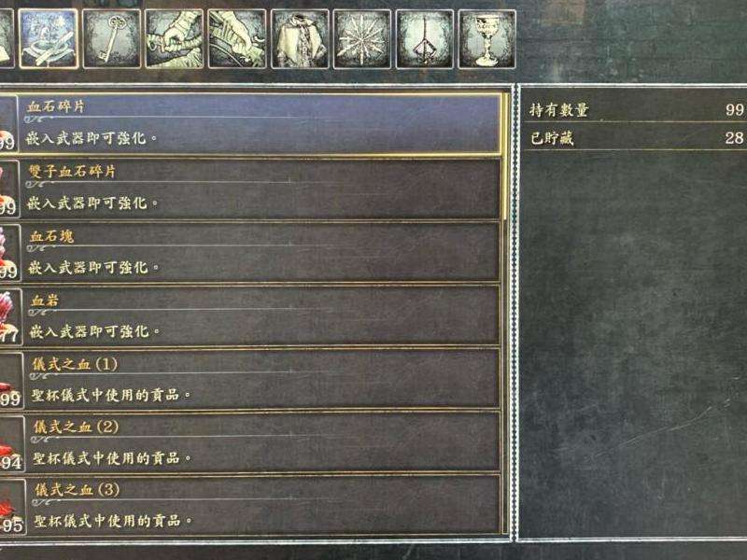Click the 已貯藏 stored quantity row
The width and height of the screenshot is (747, 560).
636,138
